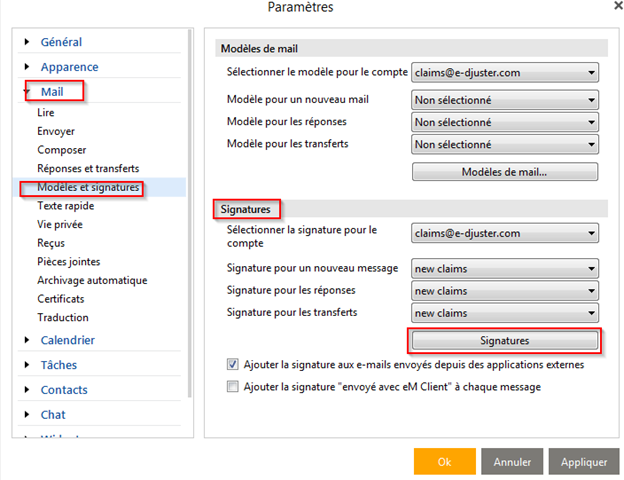Open the Lire mail settings
This screenshot has height=480, width=624.
click(x=46, y=113)
